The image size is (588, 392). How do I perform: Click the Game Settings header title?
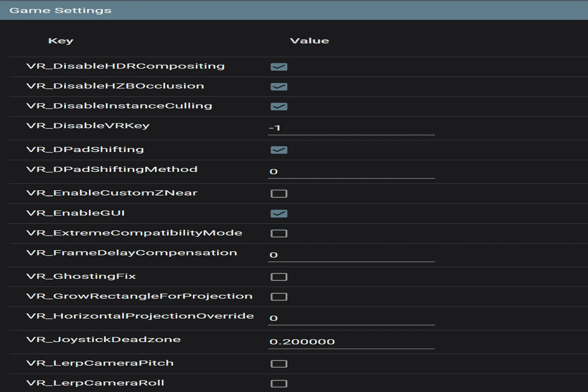[x=60, y=10]
